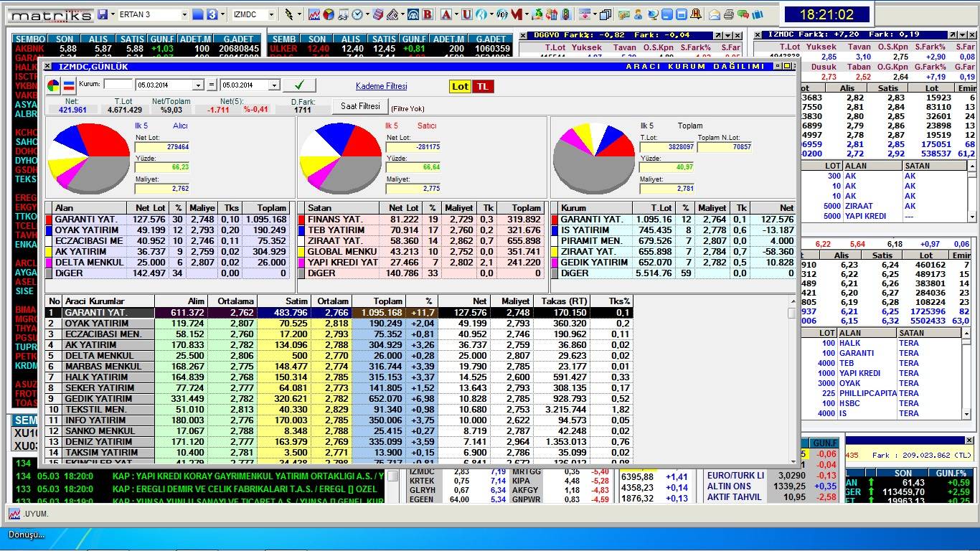The image size is (980, 551).
Task: Click the clock icon in main toolbar
Action: 357,14
